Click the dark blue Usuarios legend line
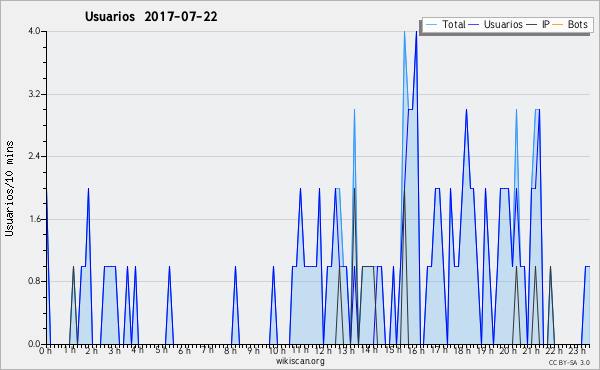The image size is (600, 370). [474, 25]
